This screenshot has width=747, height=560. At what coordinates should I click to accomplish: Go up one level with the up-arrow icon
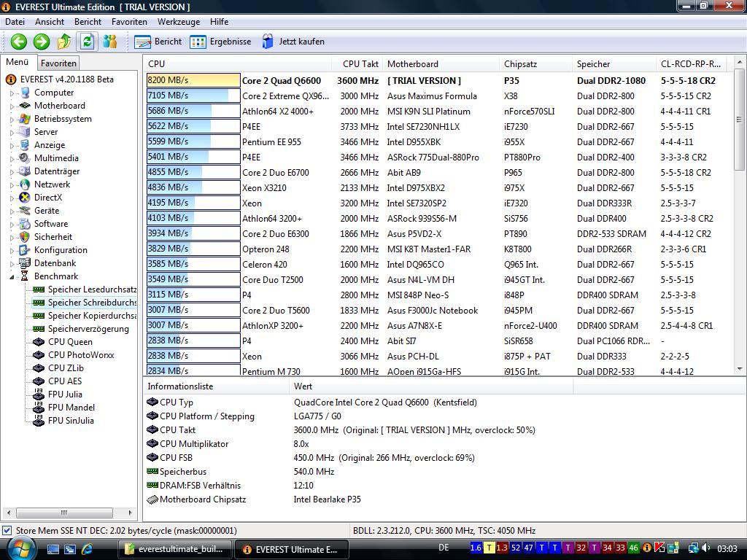point(64,42)
